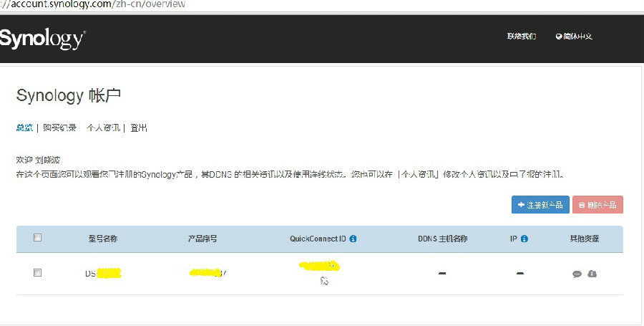Image resolution: width=644 pixels, height=326 pixels.
Task: Open the speech bubble support icon
Action: point(577,274)
